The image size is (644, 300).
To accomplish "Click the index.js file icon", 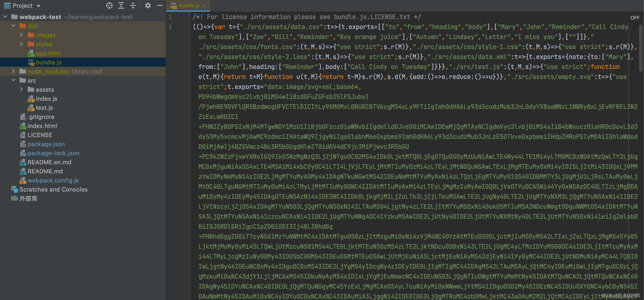I will 31,99.
